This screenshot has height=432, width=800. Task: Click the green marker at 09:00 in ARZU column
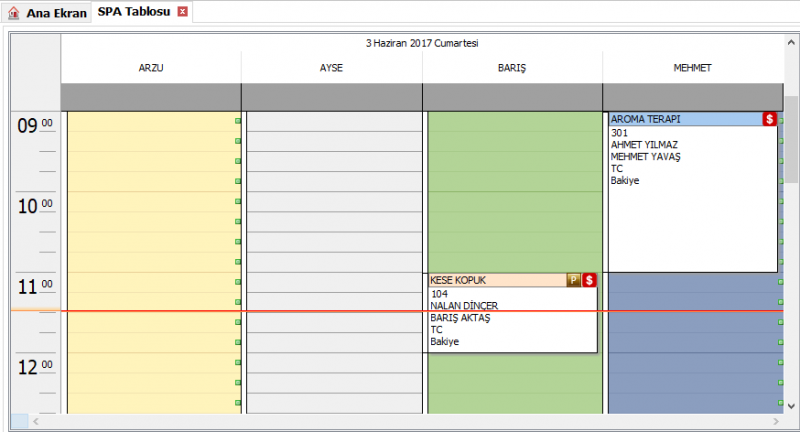click(238, 121)
